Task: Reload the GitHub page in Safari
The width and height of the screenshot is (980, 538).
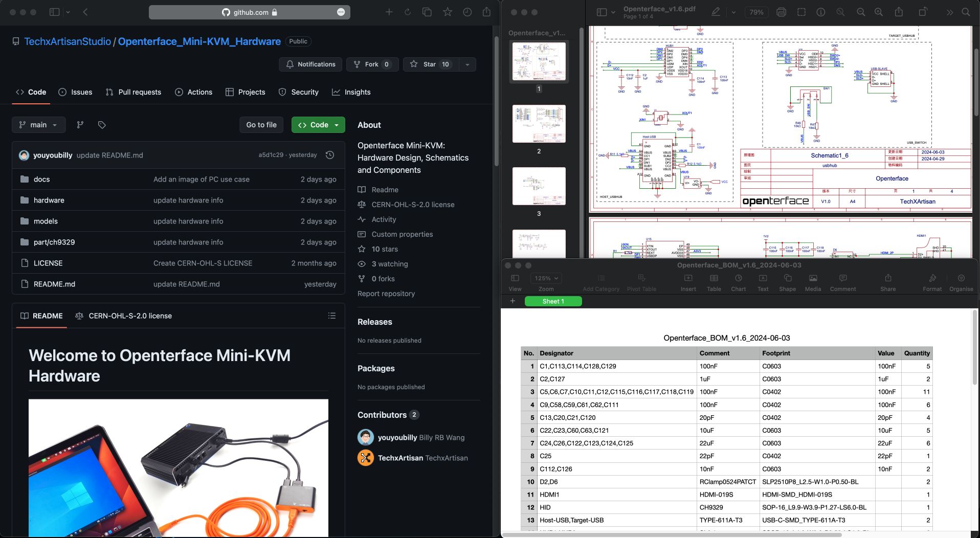Action: 408,12
